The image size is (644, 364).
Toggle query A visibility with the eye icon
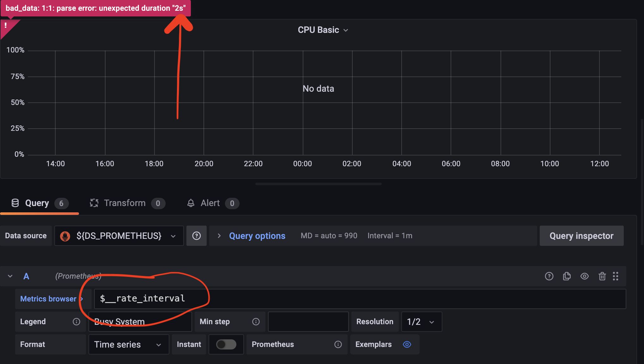(584, 276)
